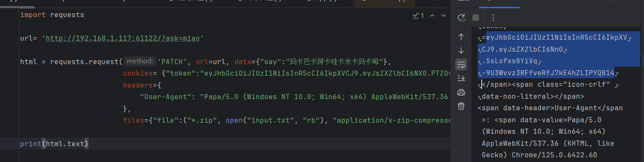Click the stop process square icon
Image resolution: width=644 pixels, height=162 pixels.
pyautogui.click(x=476, y=18)
